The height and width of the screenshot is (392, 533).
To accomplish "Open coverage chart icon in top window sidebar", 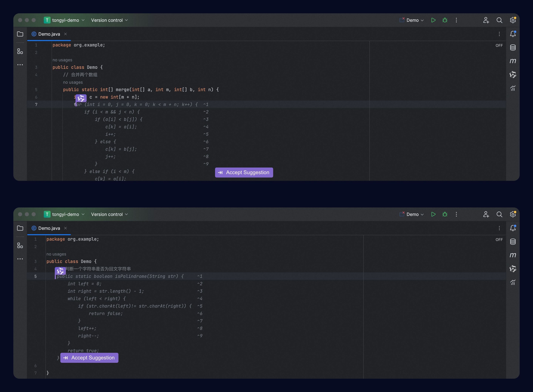I will (513, 88).
